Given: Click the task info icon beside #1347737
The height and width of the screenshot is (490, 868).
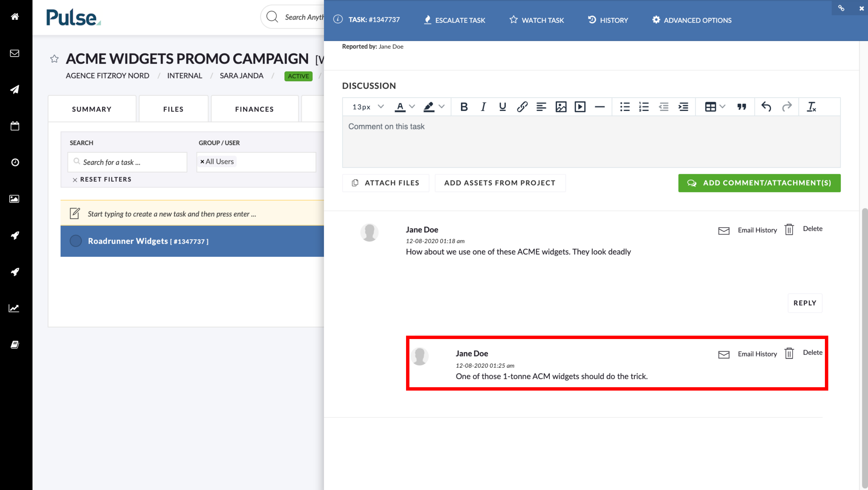Looking at the screenshot, I should [338, 19].
